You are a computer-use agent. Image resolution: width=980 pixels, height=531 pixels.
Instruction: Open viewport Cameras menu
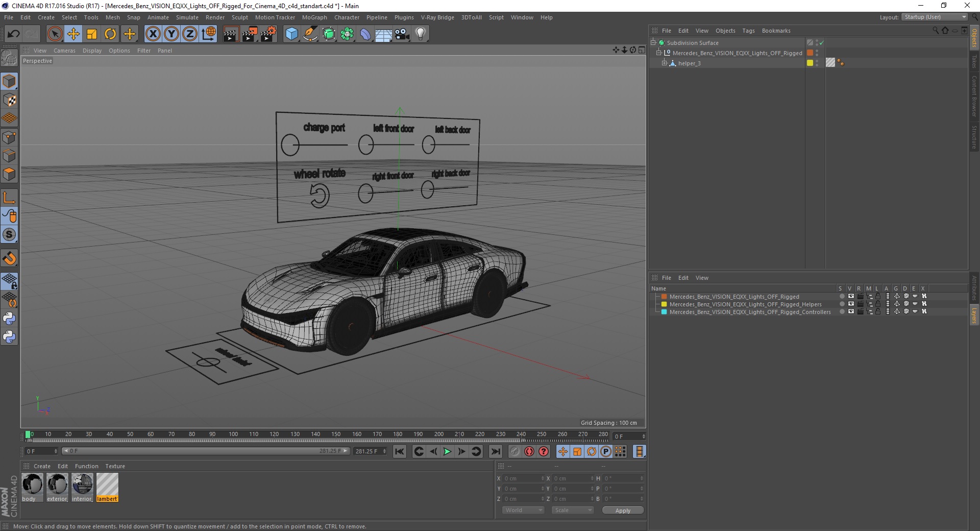tap(64, 51)
